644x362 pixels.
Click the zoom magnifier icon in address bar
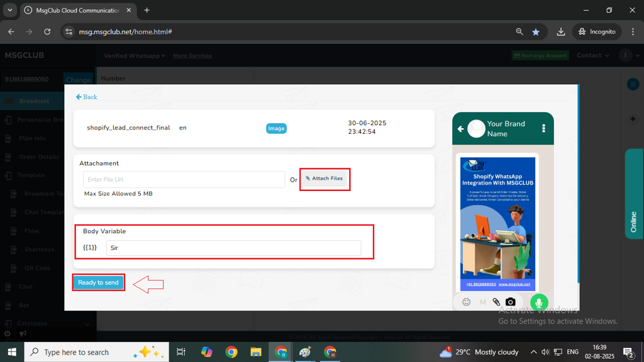click(519, 31)
